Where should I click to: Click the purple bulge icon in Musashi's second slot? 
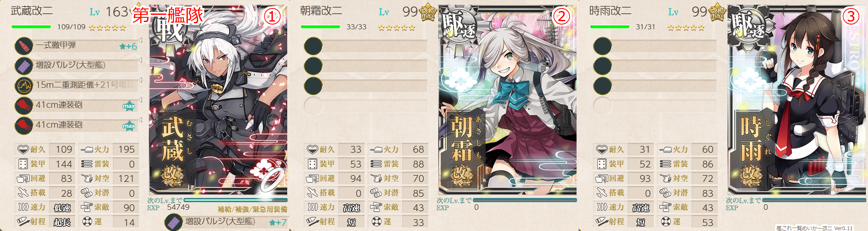pyautogui.click(x=24, y=66)
